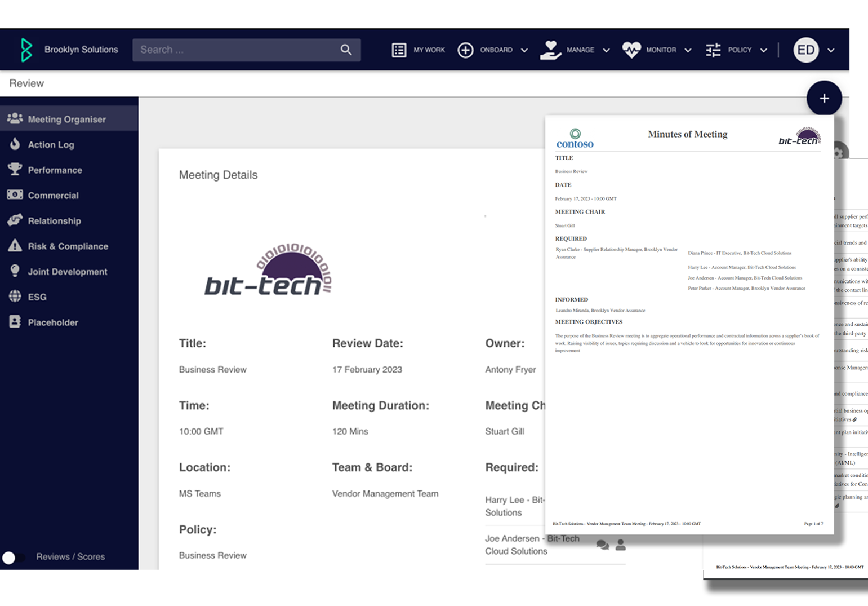The width and height of the screenshot is (868, 606).
Task: Click the gear icon behind minutes document
Action: (839, 151)
